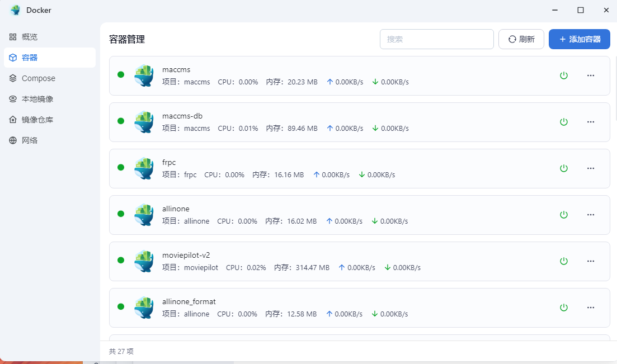Click the allinone_format container whale icon
Viewport: 617px width, 364px height.
tap(144, 308)
